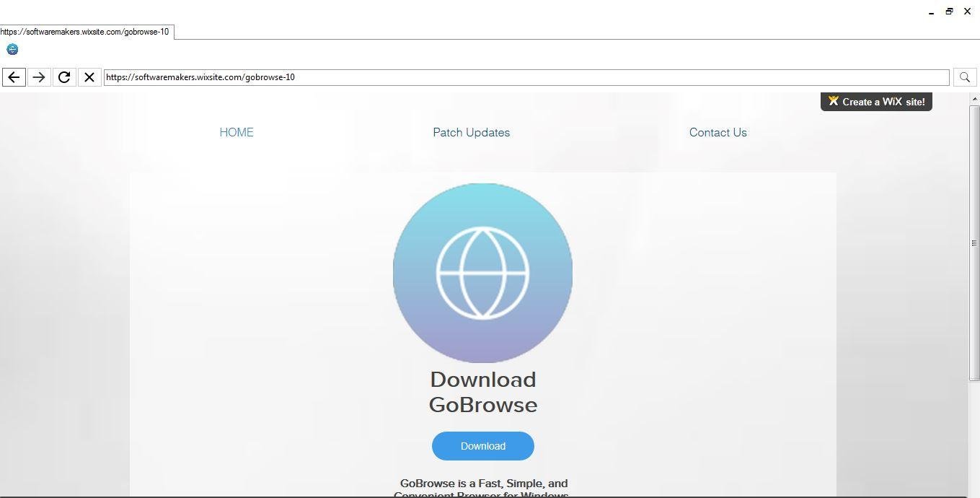Click the Download GoBrowse heading
Screen dimensions: 980x498
(x=482, y=392)
